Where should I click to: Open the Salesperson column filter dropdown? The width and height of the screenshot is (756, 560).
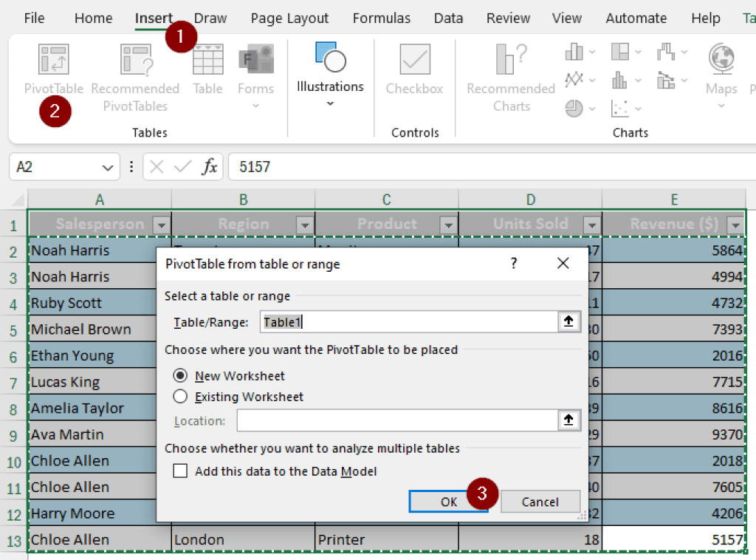click(159, 224)
